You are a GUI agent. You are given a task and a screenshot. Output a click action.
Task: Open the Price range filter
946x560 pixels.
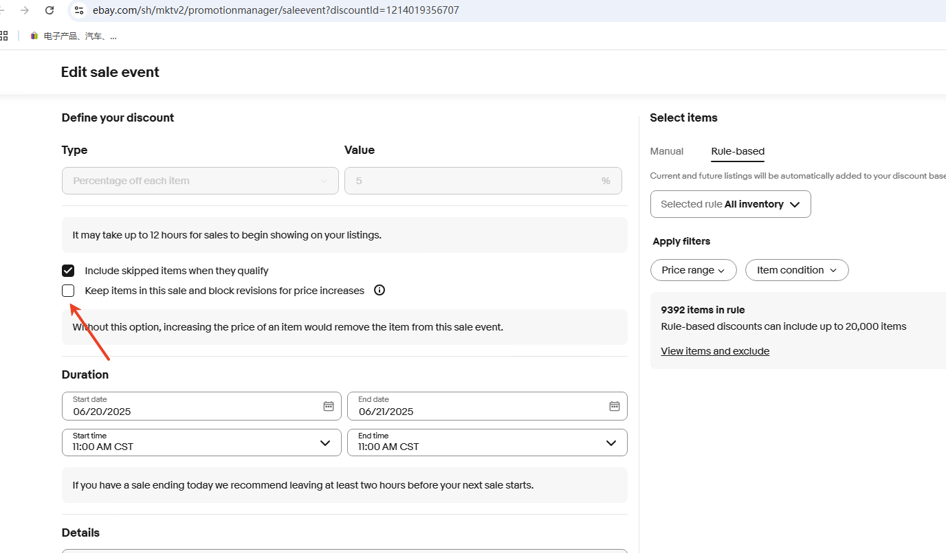tap(693, 270)
